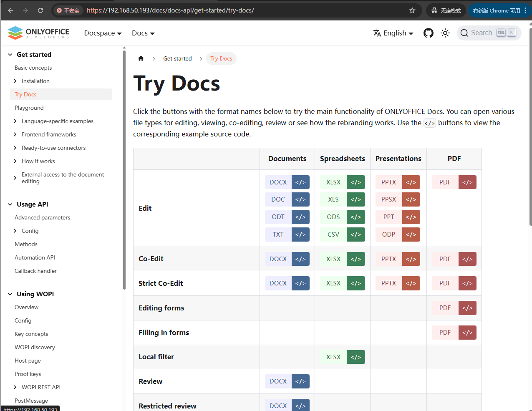View source code for Edit ODP example
This screenshot has height=411, width=532.
tap(411, 234)
